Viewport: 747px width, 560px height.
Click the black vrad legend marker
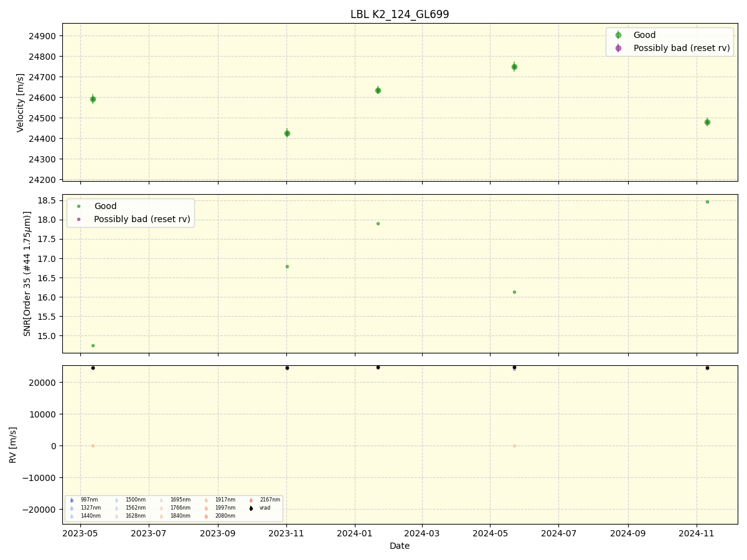click(251, 508)
